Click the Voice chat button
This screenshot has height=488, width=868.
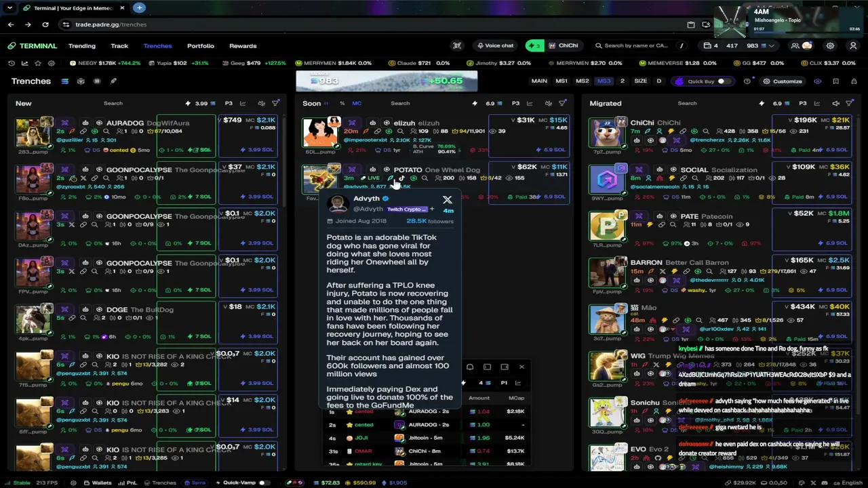(495, 46)
